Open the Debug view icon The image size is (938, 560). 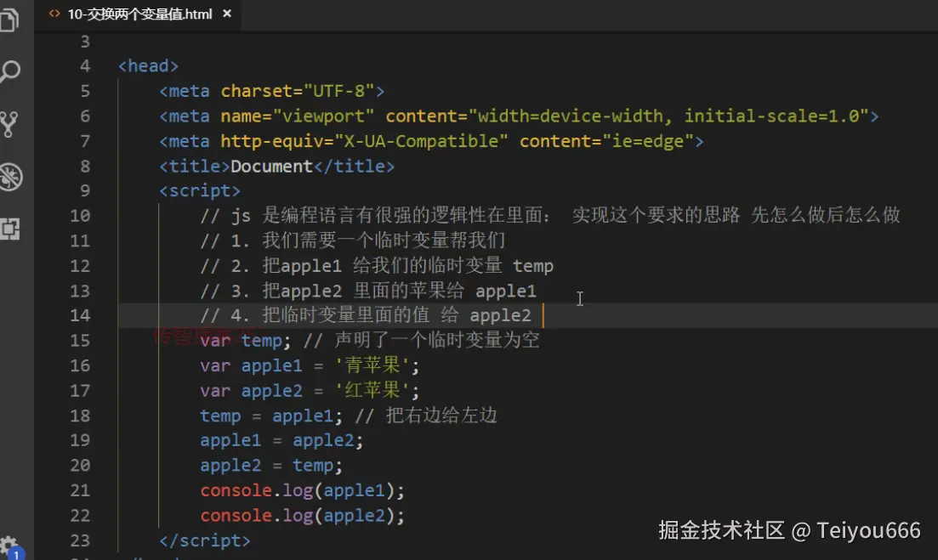click(x=9, y=177)
